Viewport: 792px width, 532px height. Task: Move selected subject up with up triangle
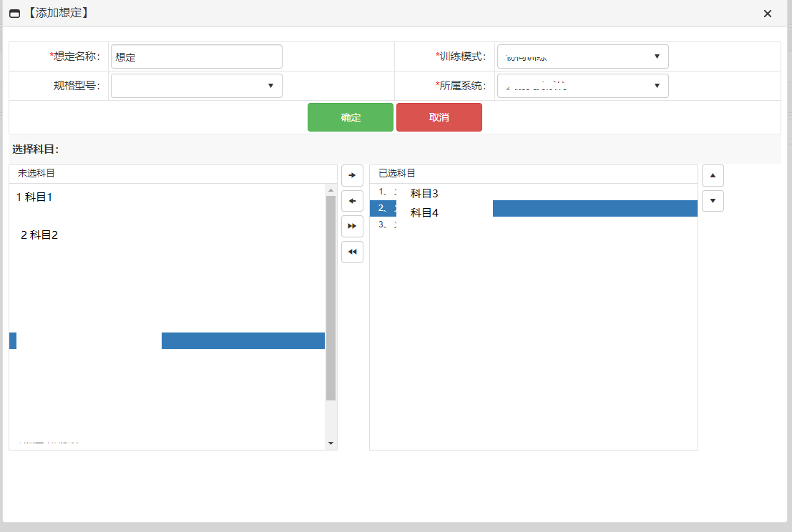(713, 175)
